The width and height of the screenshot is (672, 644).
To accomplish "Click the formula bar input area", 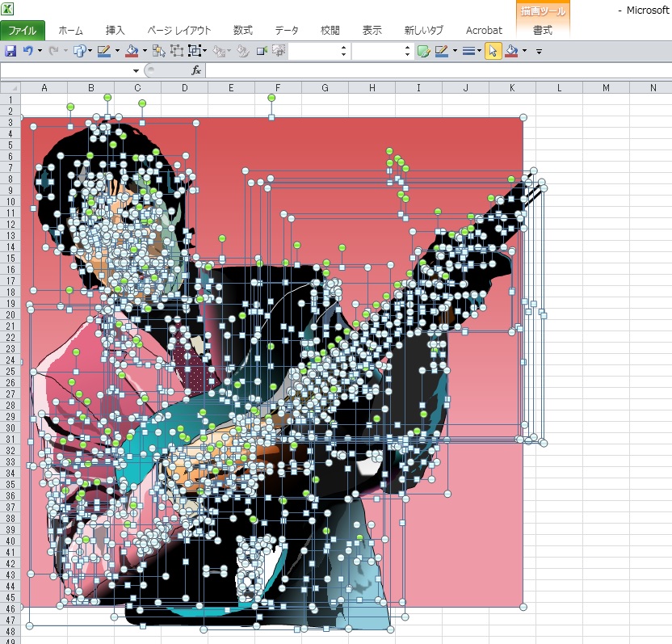I will pyautogui.click(x=439, y=71).
